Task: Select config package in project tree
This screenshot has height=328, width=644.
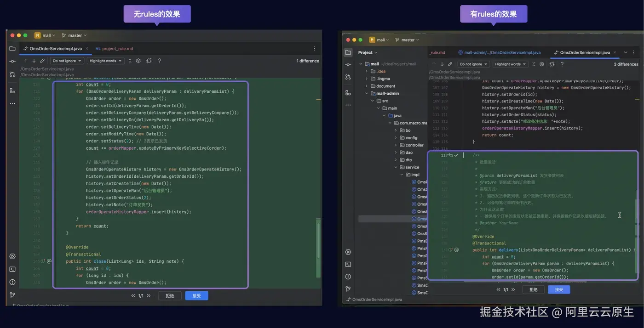Action: point(408,138)
